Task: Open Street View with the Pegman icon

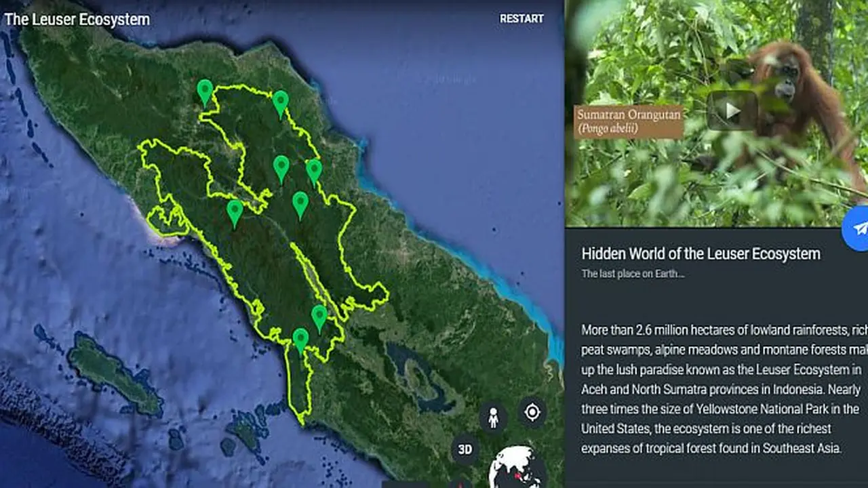Action: coord(493,418)
